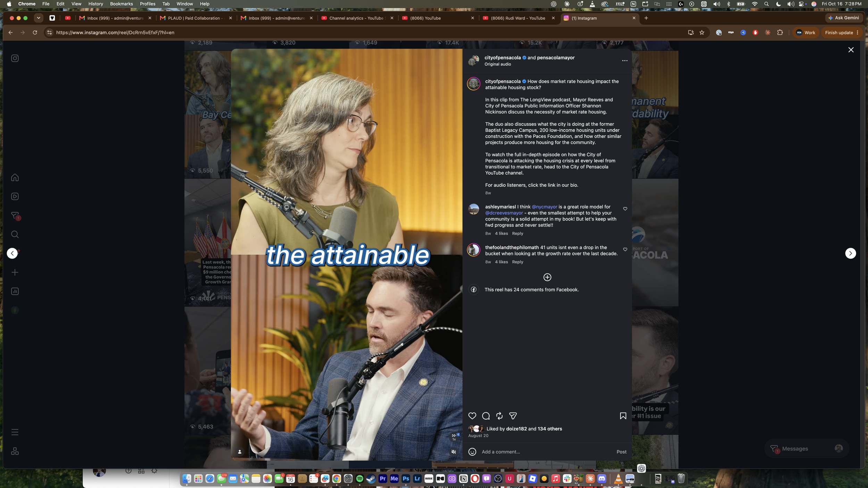
Task: Open emoji picker in comment box
Action: (472, 452)
